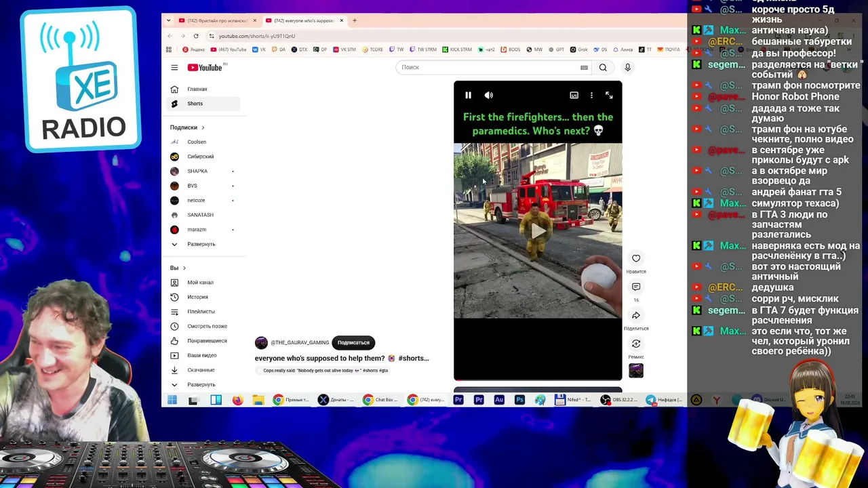Open the KICK STRM bookmark
The width and height of the screenshot is (868, 488).
(457, 49)
